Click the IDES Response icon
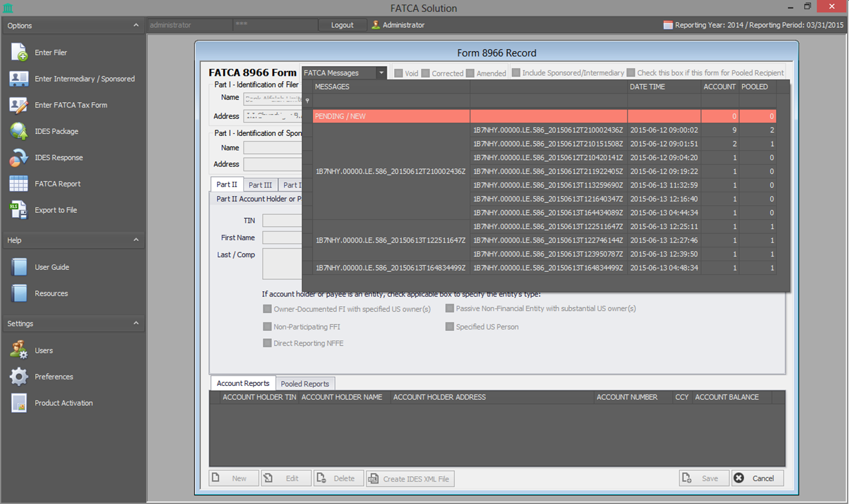The width and height of the screenshot is (849, 504). (19, 158)
